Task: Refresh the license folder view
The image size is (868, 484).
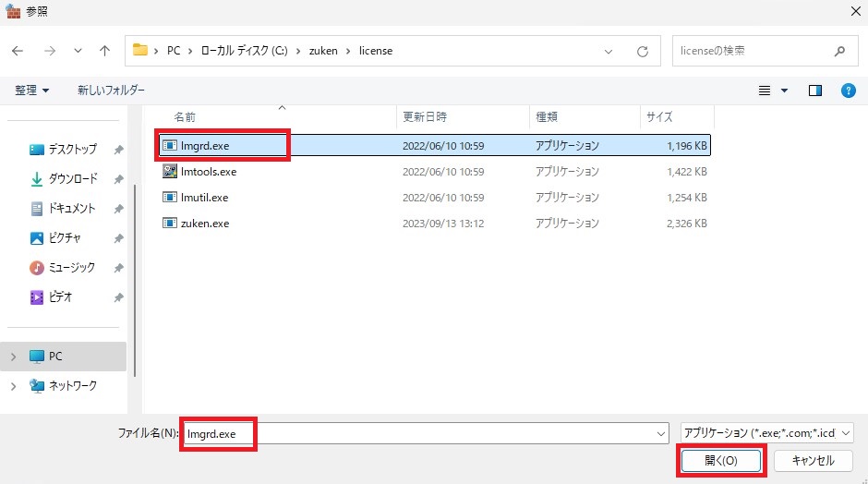Action: click(x=642, y=52)
